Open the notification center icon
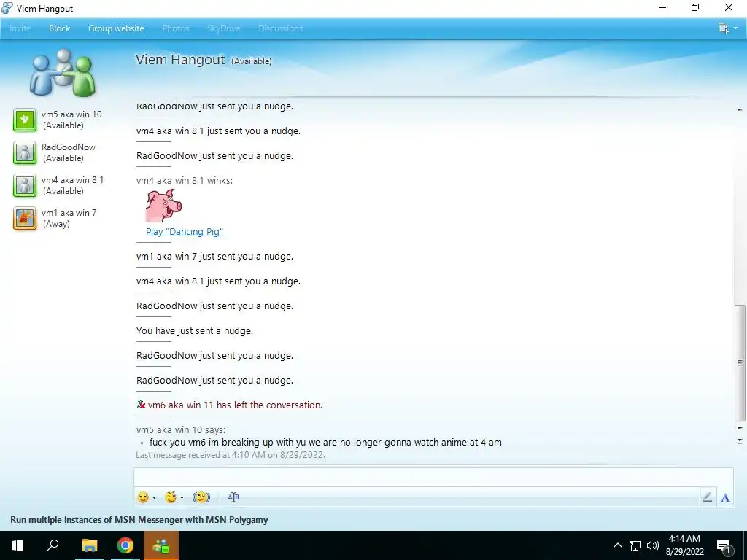This screenshot has width=747, height=560. [x=724, y=546]
